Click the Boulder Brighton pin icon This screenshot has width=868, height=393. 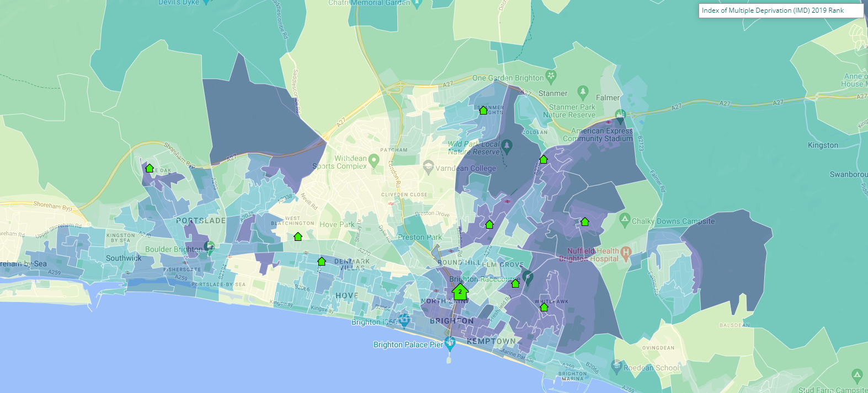point(209,246)
